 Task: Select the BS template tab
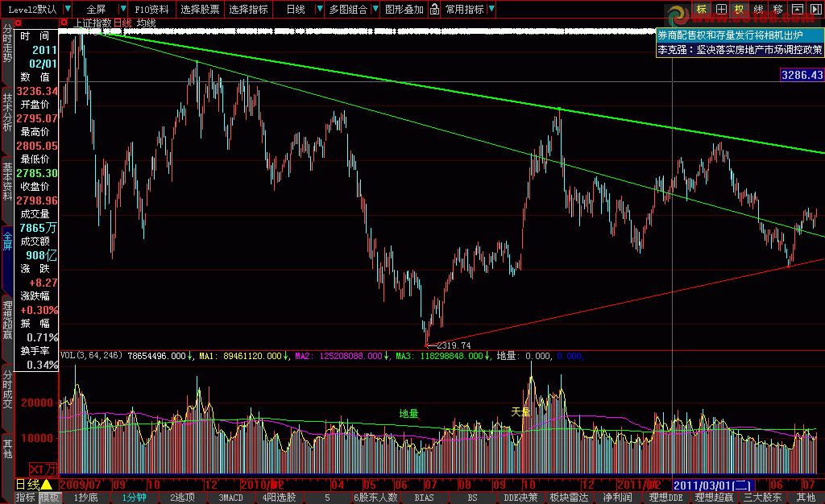(472, 498)
